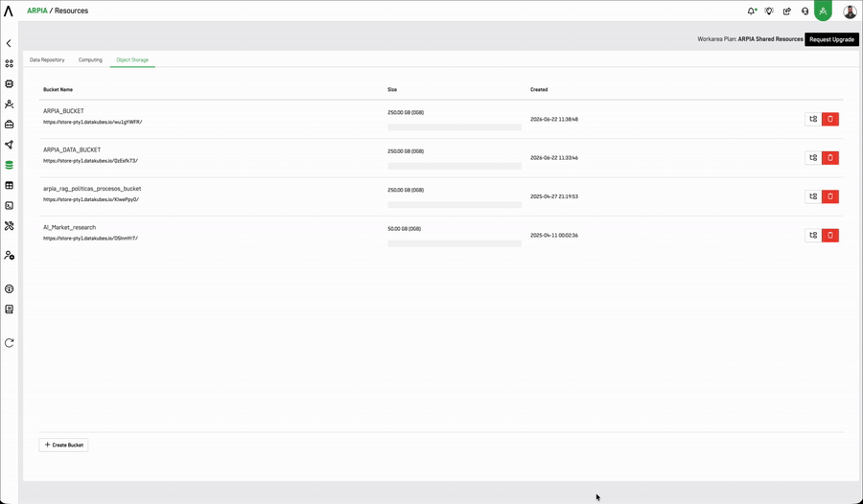Click the Workarea Plan ARPIA Shared Resources label

pyautogui.click(x=750, y=39)
